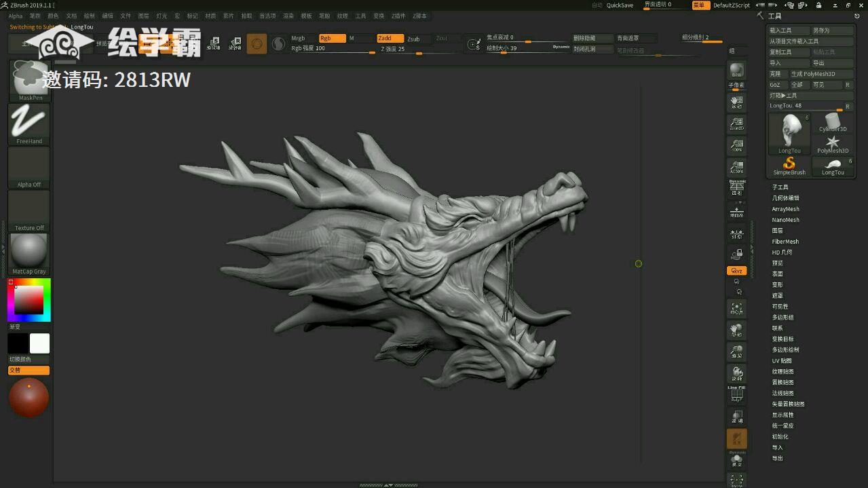The width and height of the screenshot is (868, 488).
Task: Open the Z插件 plugin menu
Action: point(398,16)
